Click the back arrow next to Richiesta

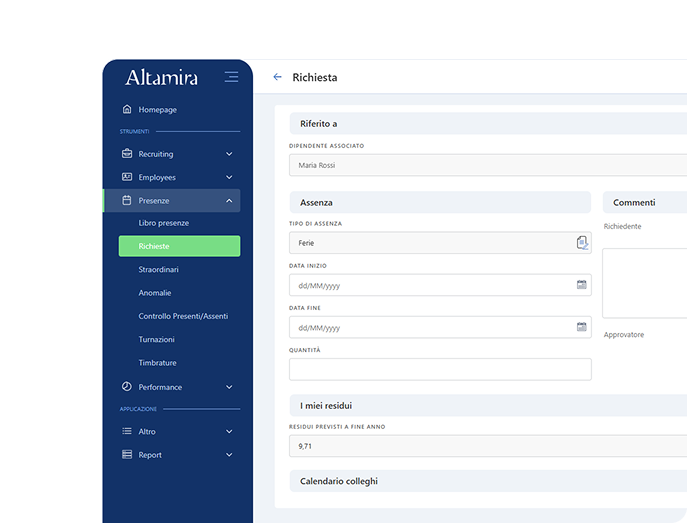[277, 77]
